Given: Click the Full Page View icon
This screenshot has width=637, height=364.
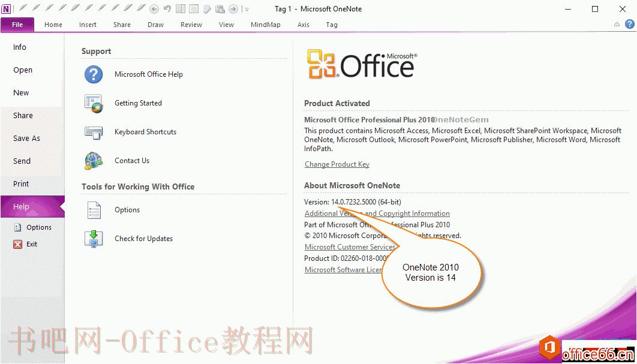Looking at the screenshot, I should click(193, 9).
